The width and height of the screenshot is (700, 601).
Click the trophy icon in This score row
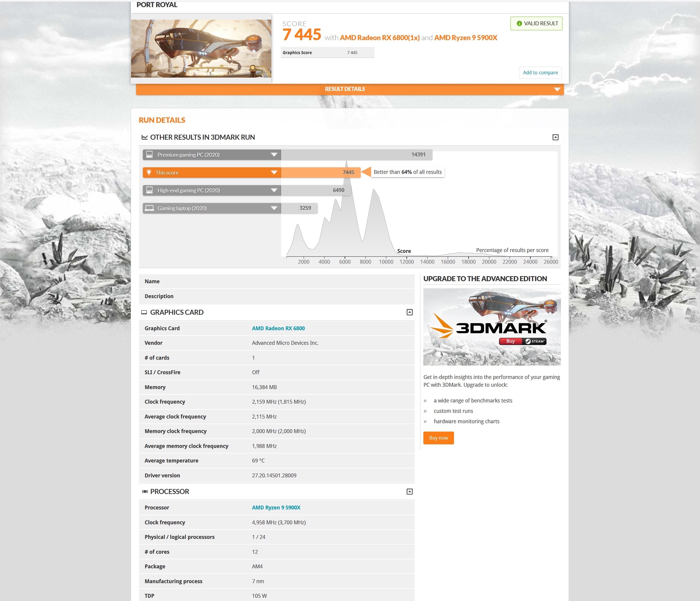coord(149,172)
